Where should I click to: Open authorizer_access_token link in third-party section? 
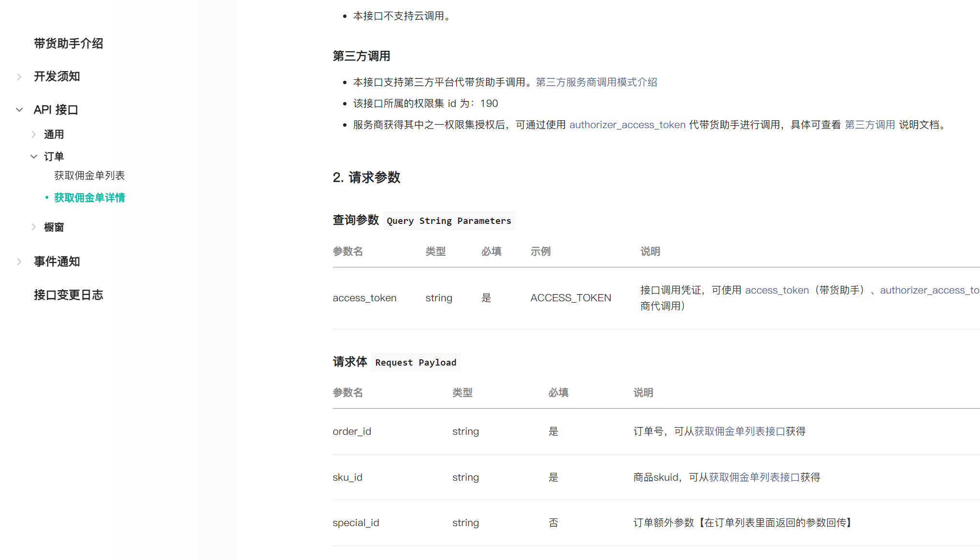[627, 125]
